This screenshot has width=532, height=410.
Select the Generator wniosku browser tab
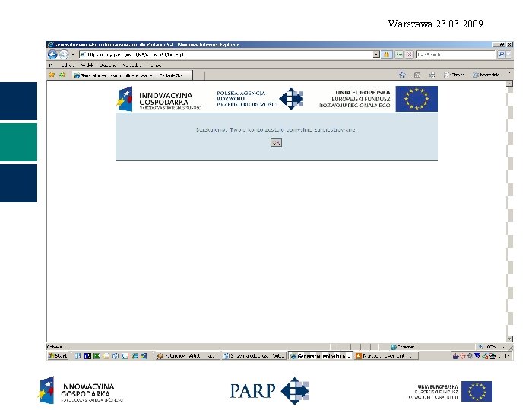133,75
